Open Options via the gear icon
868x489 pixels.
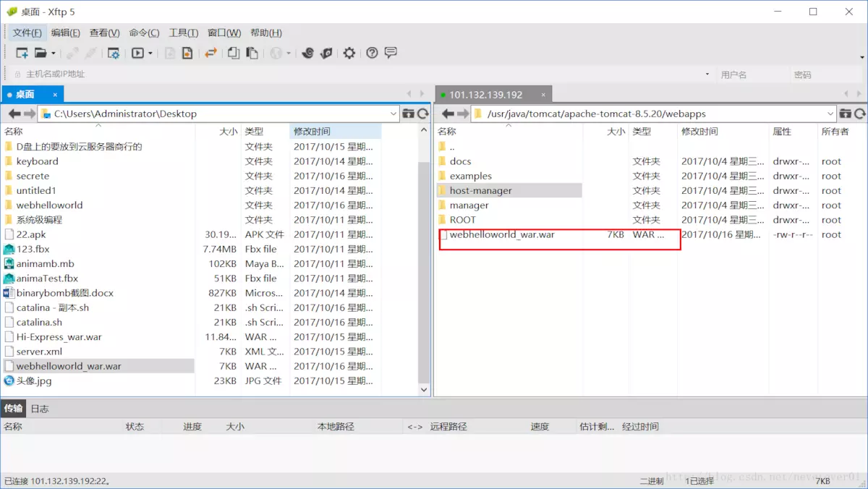[x=349, y=53]
